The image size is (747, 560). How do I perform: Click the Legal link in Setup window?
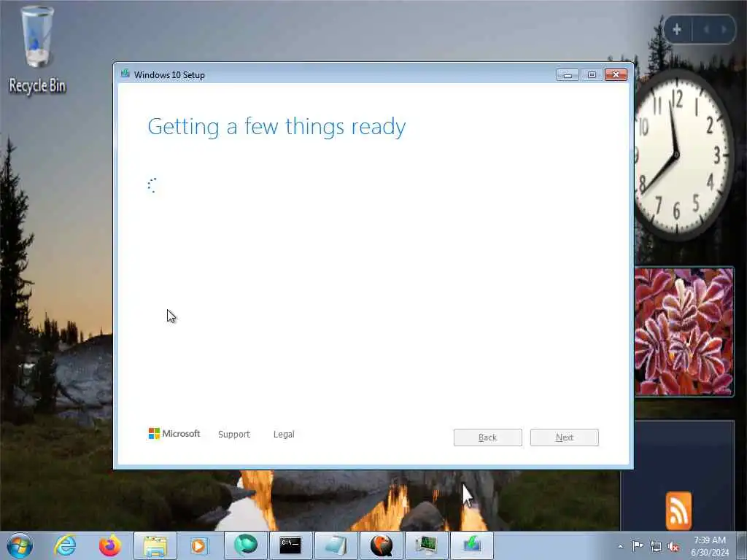(284, 435)
